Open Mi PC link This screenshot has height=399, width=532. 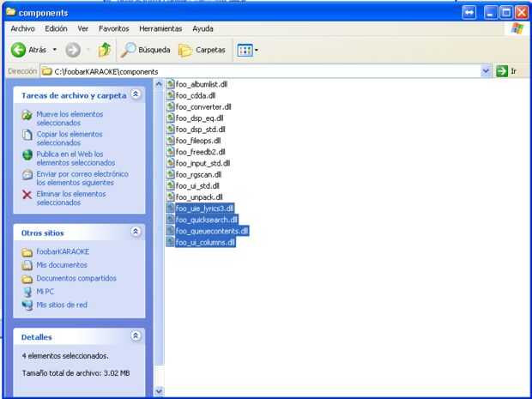point(45,292)
